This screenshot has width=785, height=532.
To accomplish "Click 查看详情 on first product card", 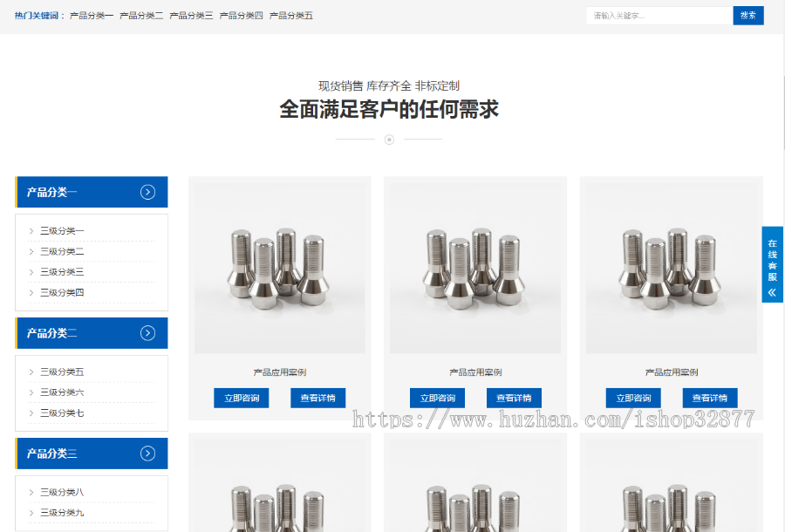I will pyautogui.click(x=317, y=399).
